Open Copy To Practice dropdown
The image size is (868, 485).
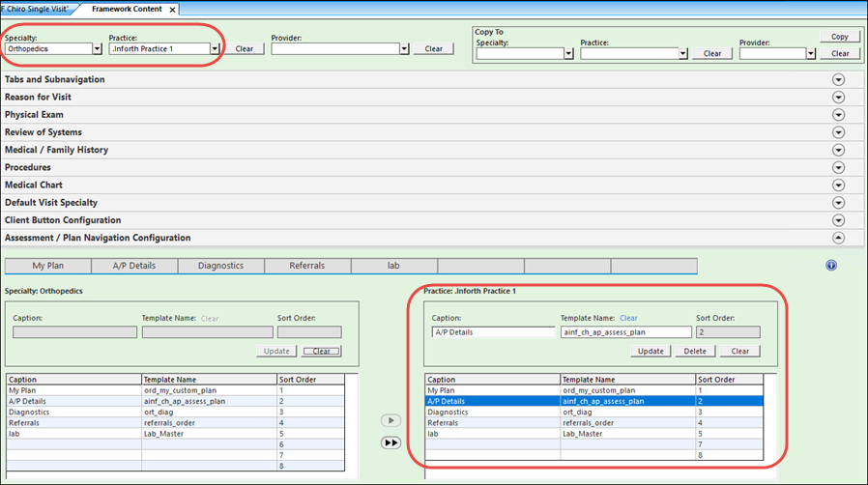coord(683,54)
